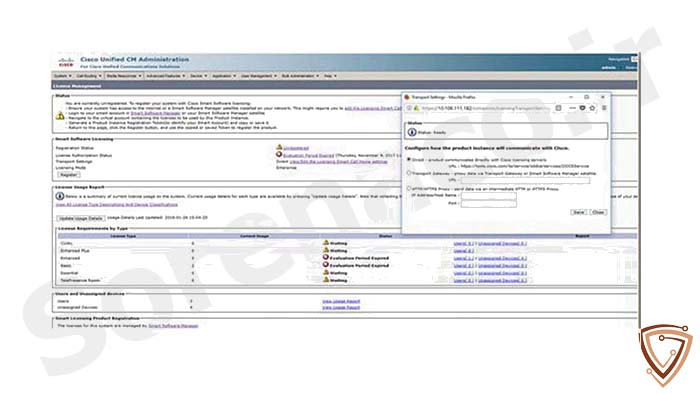Click Close button in Transport Settings popup

[598, 212]
